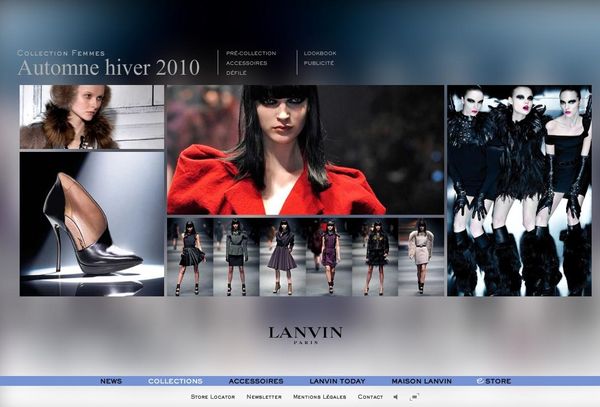The height and width of the screenshot is (407, 600).
Task: Open the Newsletter link
Action: [x=264, y=397]
